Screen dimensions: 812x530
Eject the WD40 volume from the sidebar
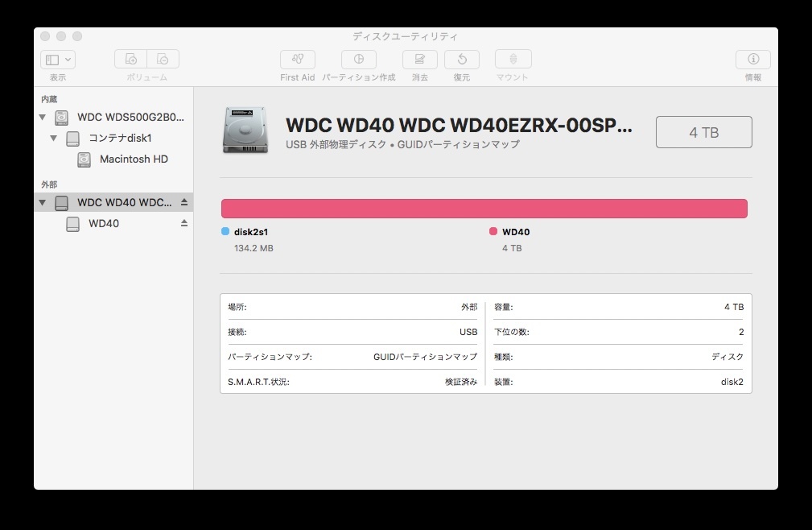(183, 224)
